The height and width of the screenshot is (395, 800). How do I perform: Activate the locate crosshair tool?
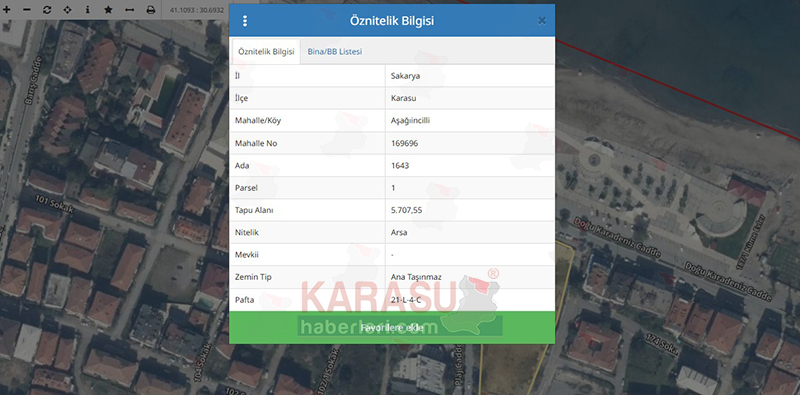67,10
